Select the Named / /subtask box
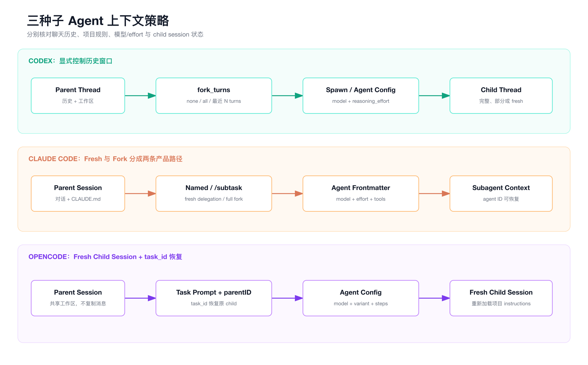This screenshot has height=365, width=588. pos(214,194)
